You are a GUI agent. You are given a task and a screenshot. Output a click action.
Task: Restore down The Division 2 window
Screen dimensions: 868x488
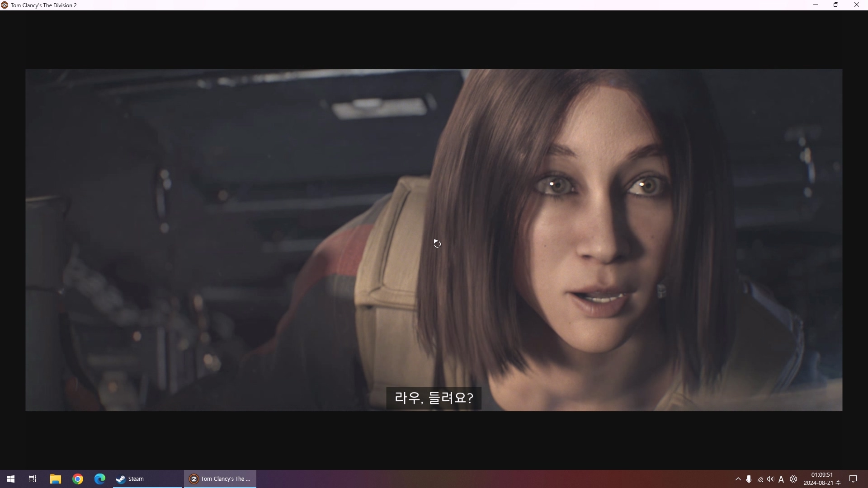[x=836, y=5]
